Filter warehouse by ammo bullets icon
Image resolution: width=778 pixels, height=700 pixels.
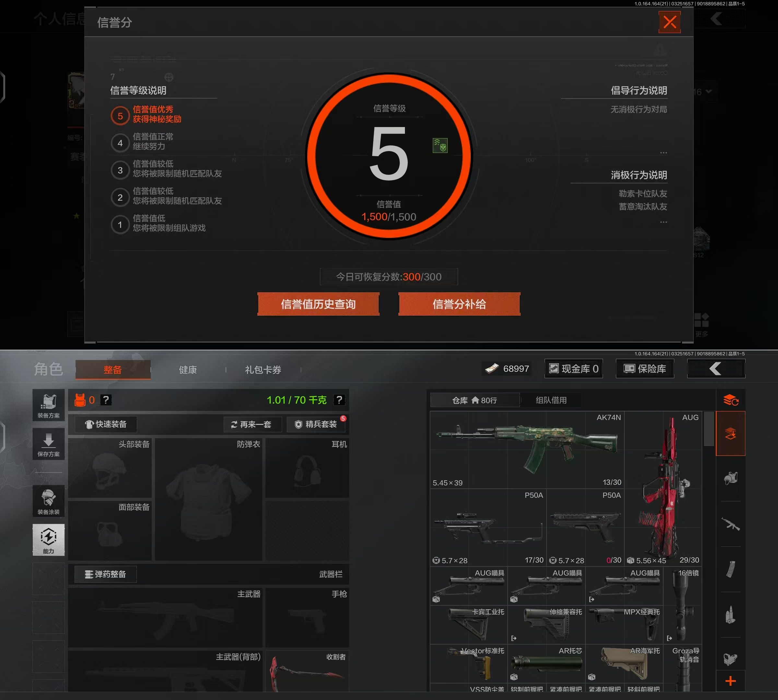click(x=730, y=615)
